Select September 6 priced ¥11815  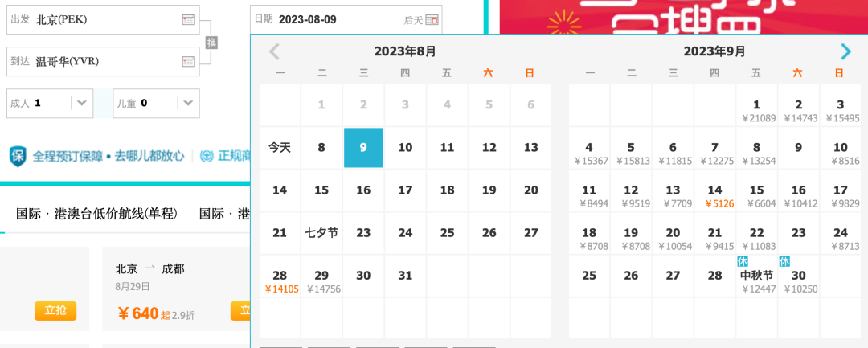(674, 148)
